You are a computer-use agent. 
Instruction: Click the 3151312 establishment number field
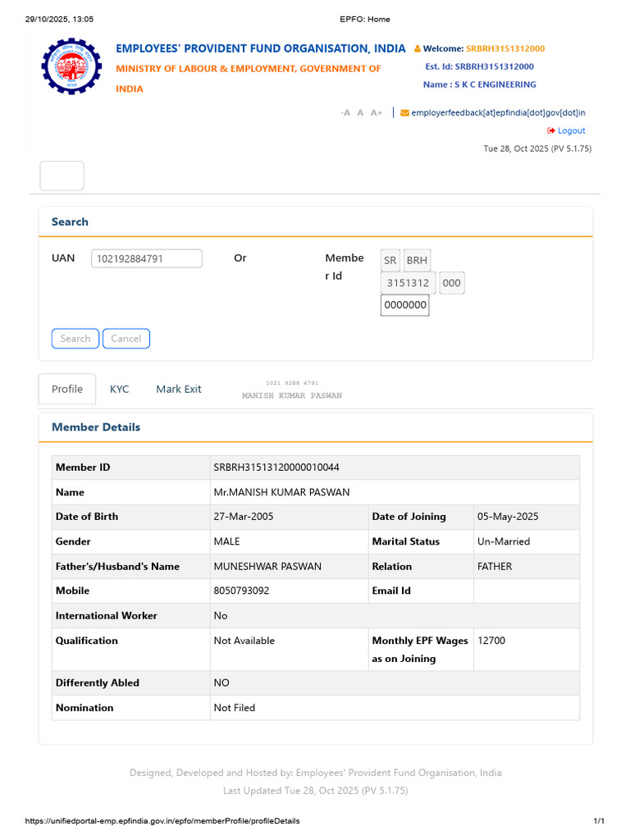(x=409, y=283)
